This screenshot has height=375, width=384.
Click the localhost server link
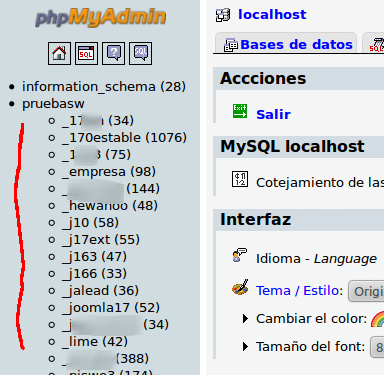pos(272,14)
